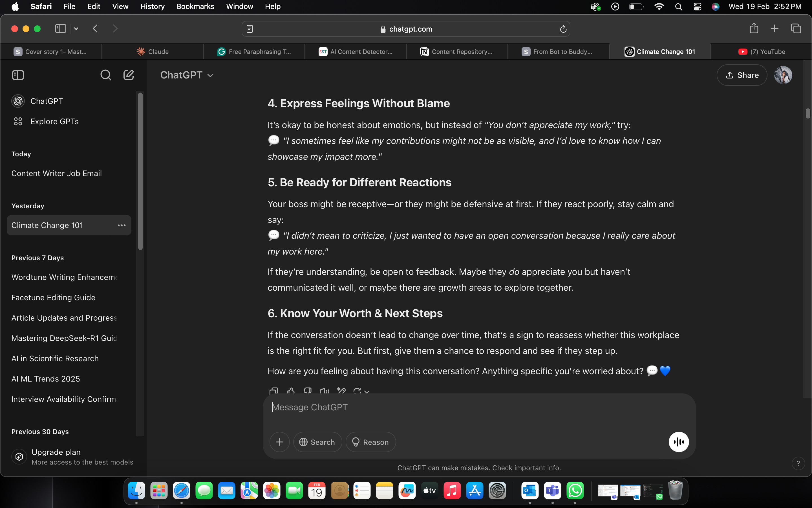Toggle Search mode in message box
This screenshot has height=508, width=812.
tap(317, 442)
